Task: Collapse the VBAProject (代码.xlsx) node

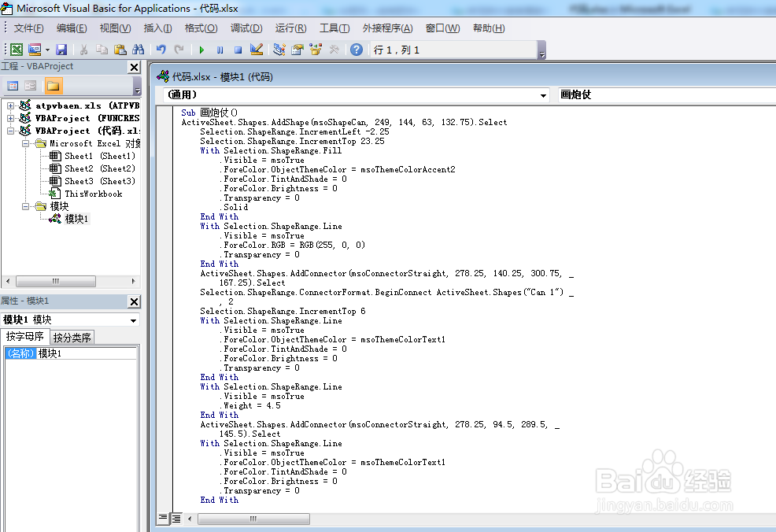Action: click(10, 131)
